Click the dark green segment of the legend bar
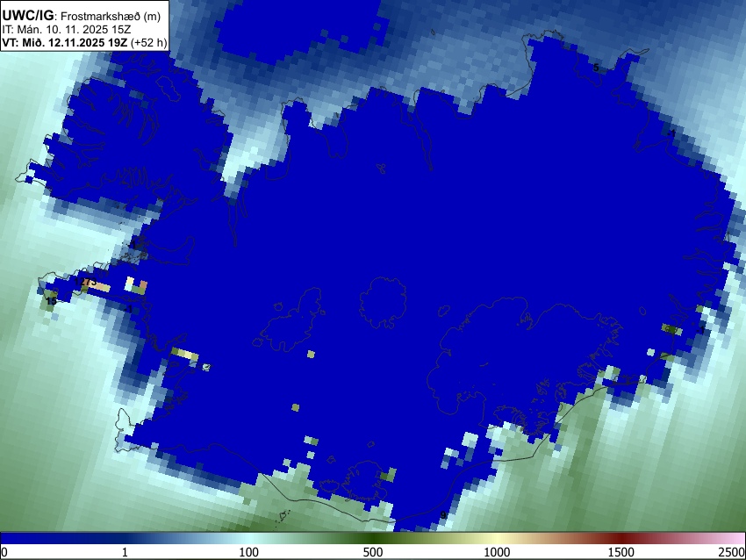 [x=373, y=539]
